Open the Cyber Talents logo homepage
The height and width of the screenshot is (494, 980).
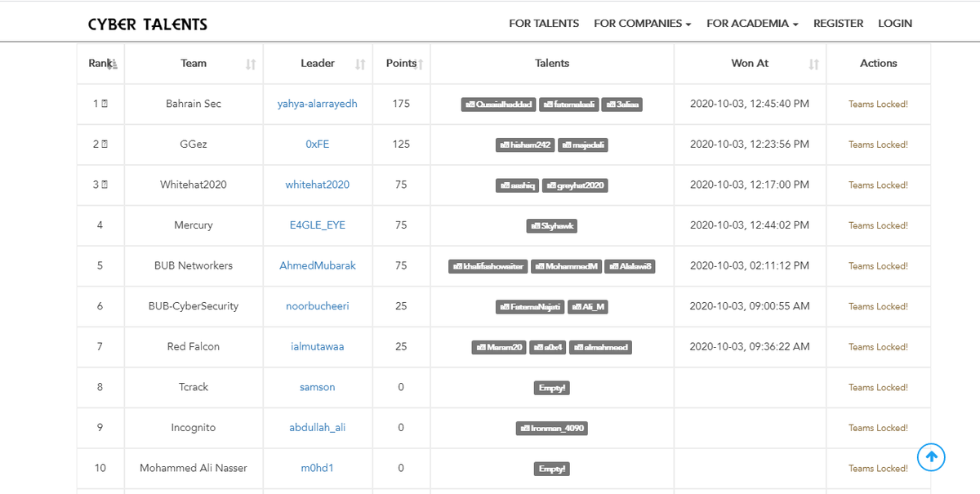point(148,24)
